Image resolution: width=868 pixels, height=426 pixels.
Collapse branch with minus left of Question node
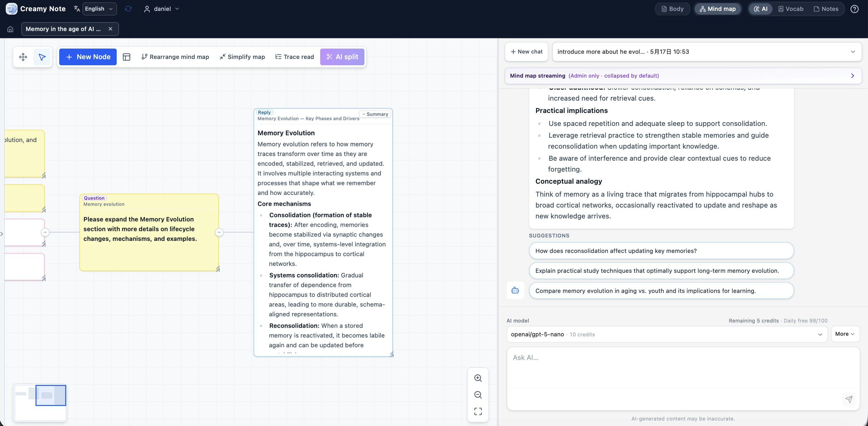pos(45,232)
